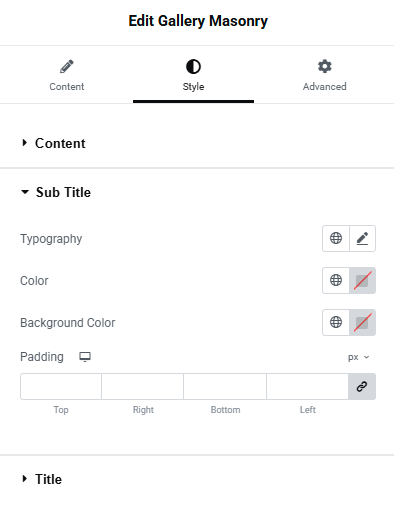394x507 pixels.
Task: Click the Color global colors globe icon
Action: (336, 280)
